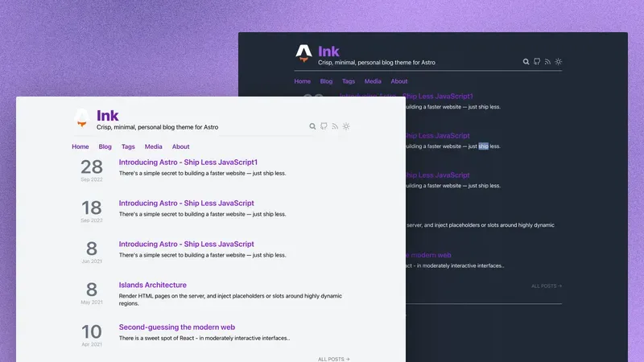The image size is (644, 362).
Task: Go to Home in the light theme navigation
Action: (80, 146)
